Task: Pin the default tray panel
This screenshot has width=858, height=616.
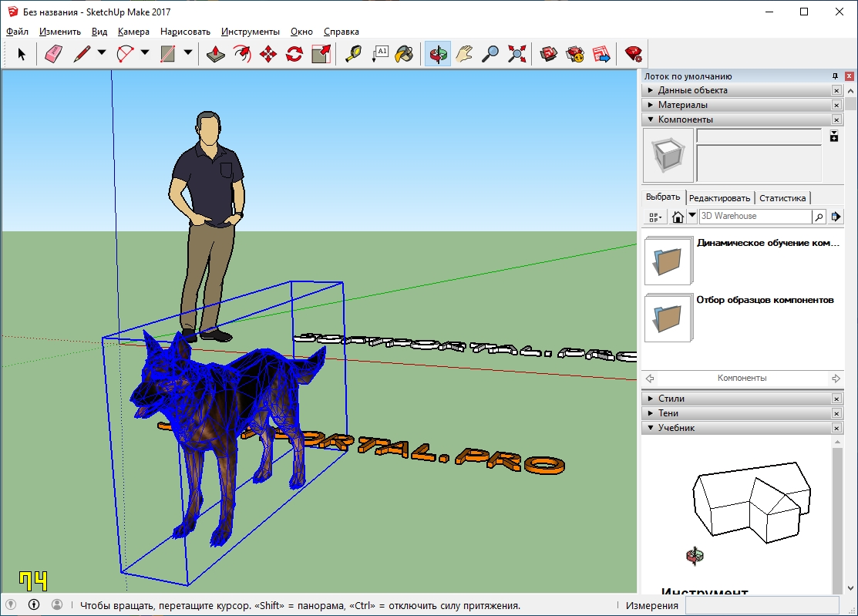Action: tap(835, 76)
